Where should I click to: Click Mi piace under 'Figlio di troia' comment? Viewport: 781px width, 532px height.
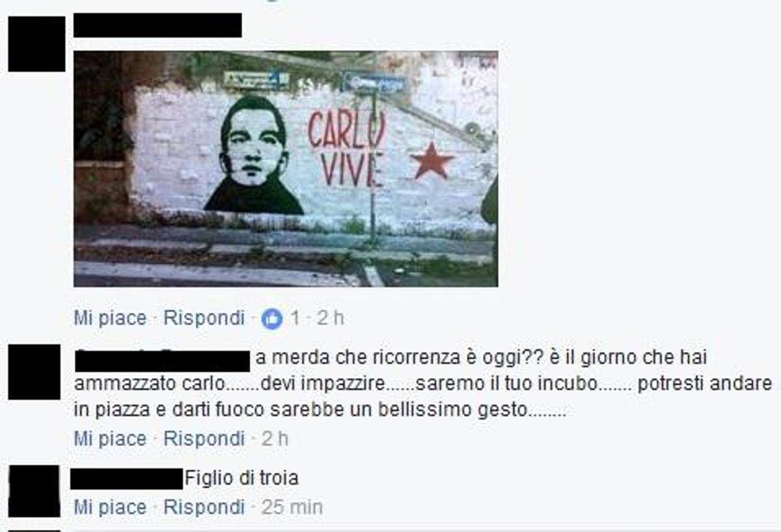[110, 507]
